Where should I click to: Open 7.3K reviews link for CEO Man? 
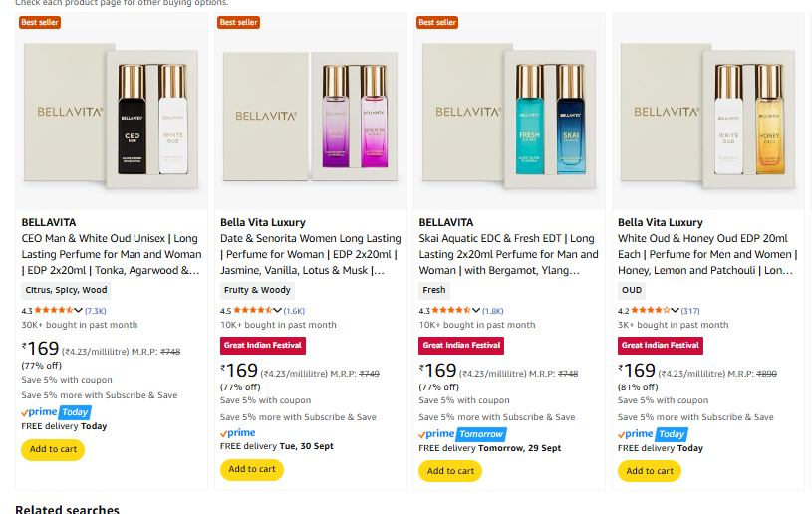coord(96,311)
